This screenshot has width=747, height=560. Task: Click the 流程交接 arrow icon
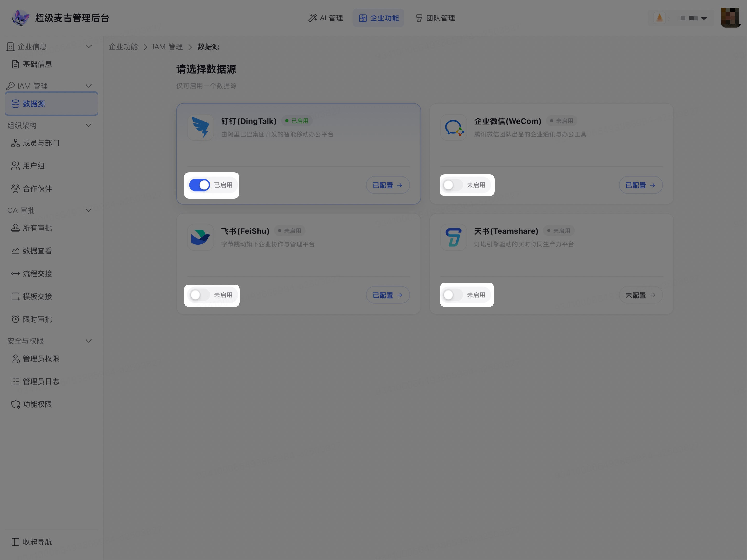[16, 273]
